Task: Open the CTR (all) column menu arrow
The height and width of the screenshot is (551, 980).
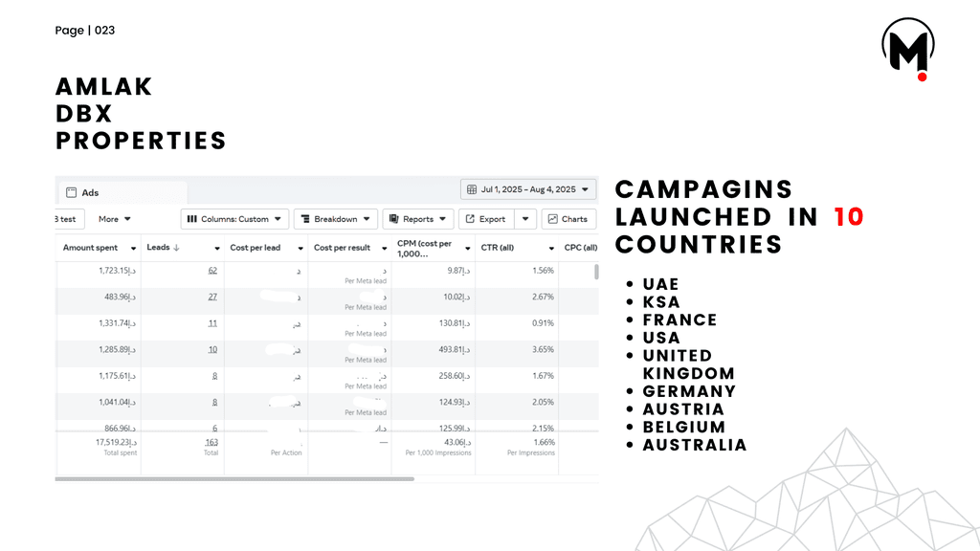Action: 551,248
